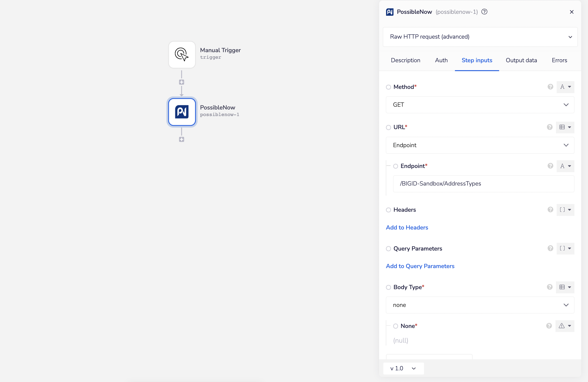Click the Manual Trigger node icon
Viewport: 588px width, 382px height.
click(182, 55)
